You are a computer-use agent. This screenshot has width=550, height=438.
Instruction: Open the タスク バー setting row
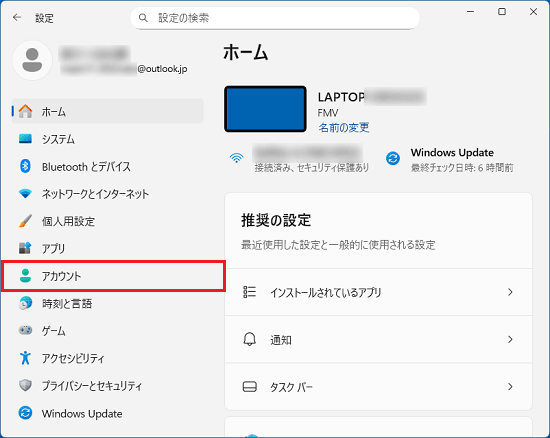tap(378, 386)
